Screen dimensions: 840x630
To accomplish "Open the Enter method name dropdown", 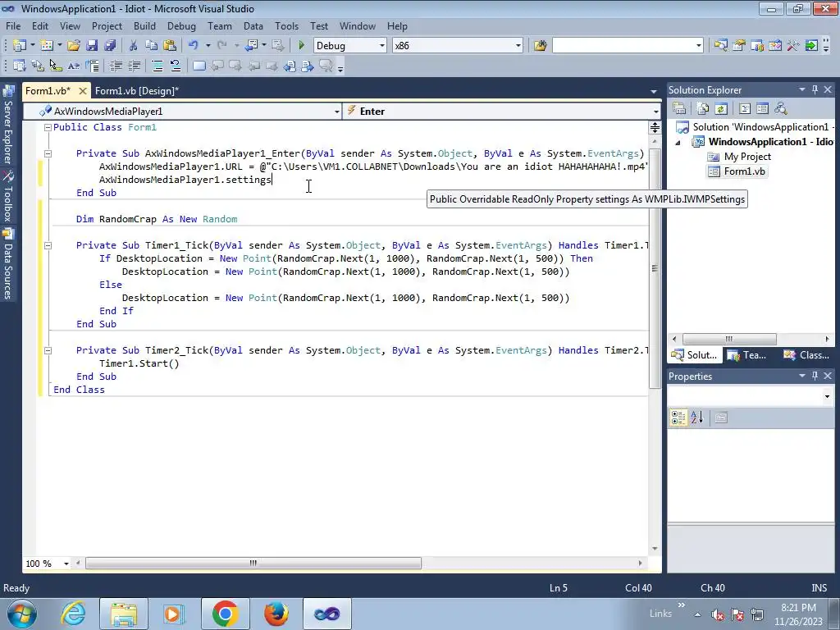I will (x=655, y=112).
